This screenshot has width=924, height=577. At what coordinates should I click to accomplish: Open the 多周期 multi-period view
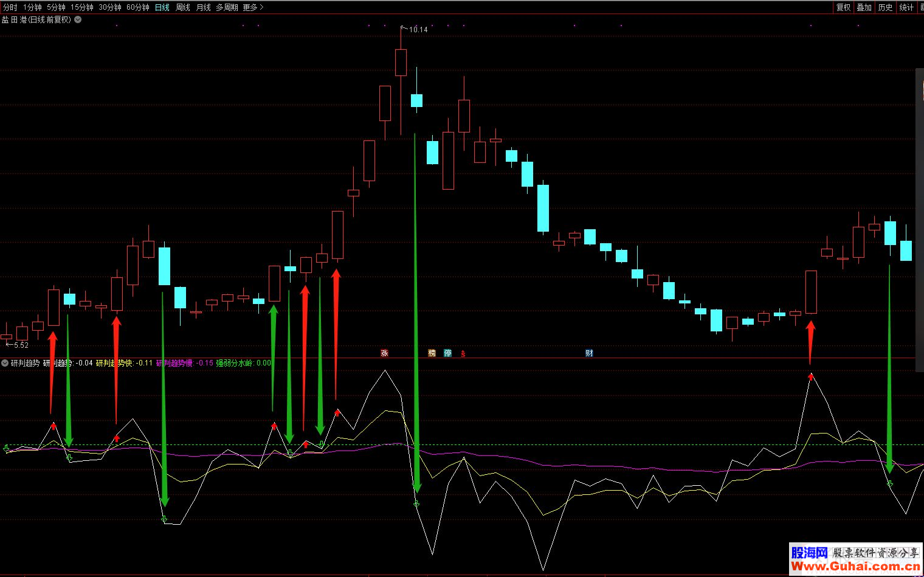(227, 7)
